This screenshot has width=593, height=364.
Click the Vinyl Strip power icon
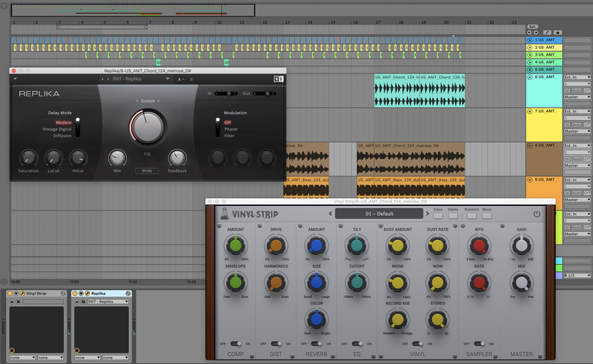tap(537, 214)
